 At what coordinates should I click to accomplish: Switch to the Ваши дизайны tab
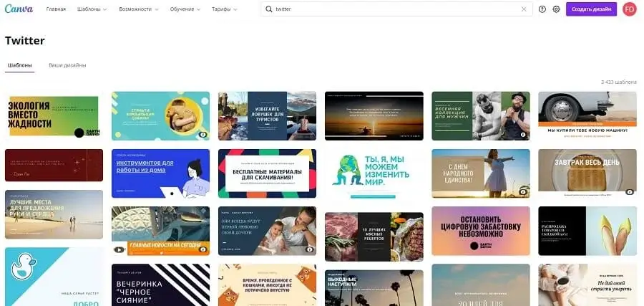coord(67,65)
